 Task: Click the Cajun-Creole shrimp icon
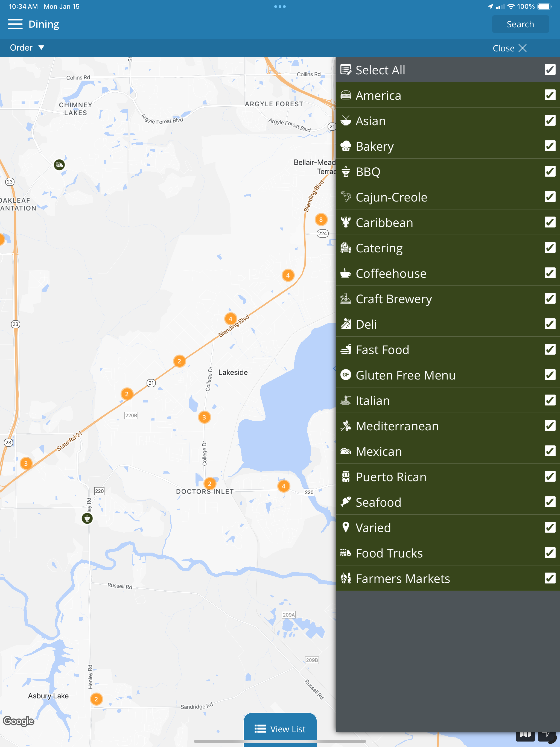pos(346,197)
